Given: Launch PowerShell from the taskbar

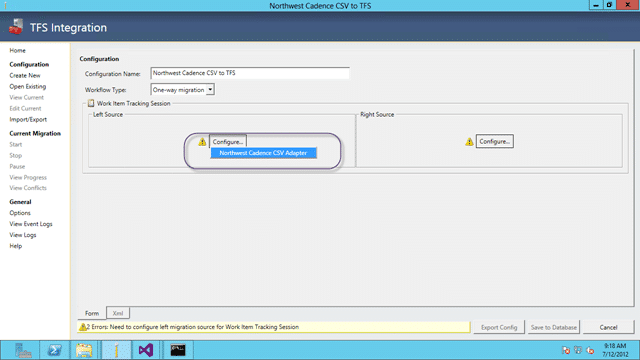Looking at the screenshot, I should 55,350.
